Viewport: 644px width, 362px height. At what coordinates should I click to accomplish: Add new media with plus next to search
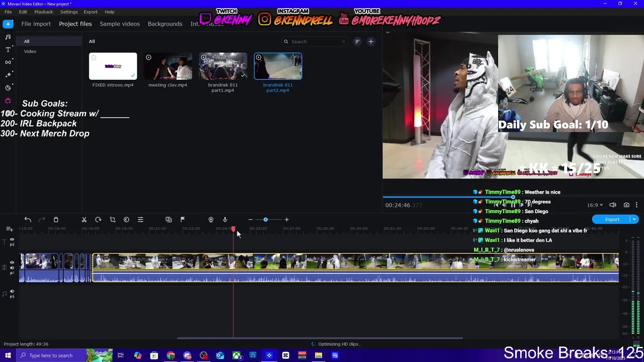click(371, 42)
